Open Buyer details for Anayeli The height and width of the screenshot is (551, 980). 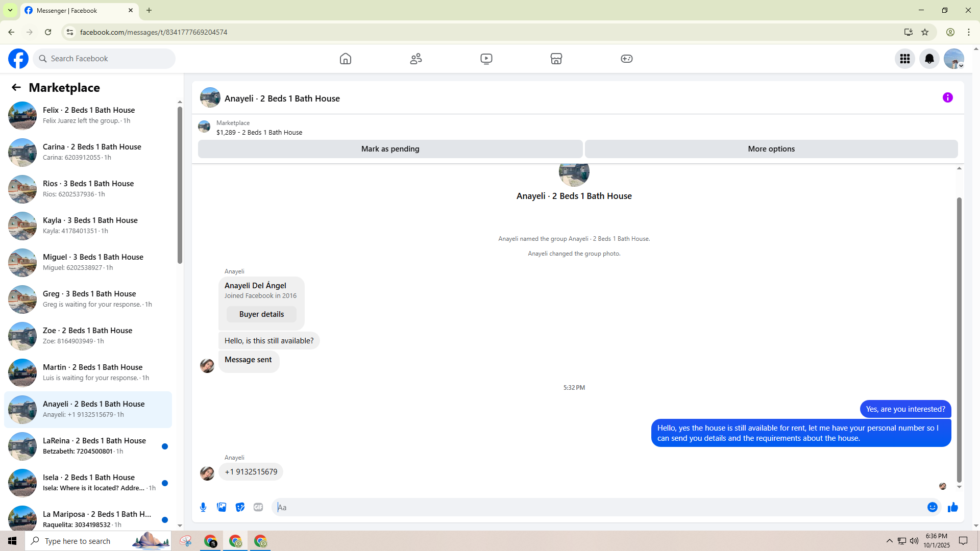(x=261, y=314)
